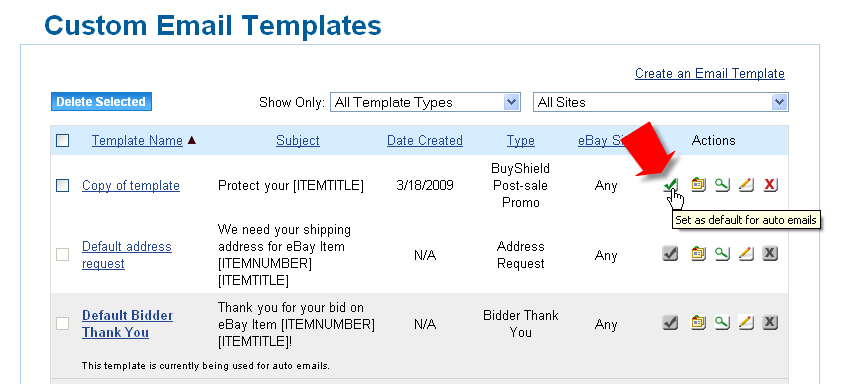Click the copy icon for Default Bidder Thank You
This screenshot has width=845, height=384.
coord(698,322)
